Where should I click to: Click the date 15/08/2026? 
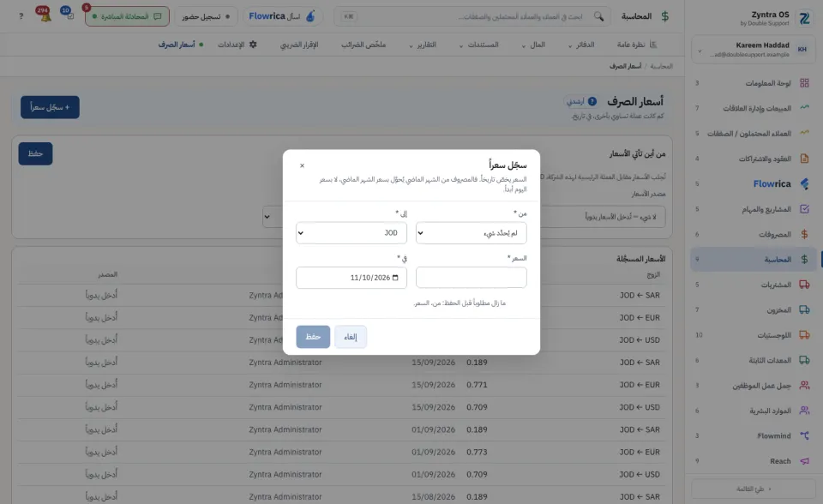[433, 496]
